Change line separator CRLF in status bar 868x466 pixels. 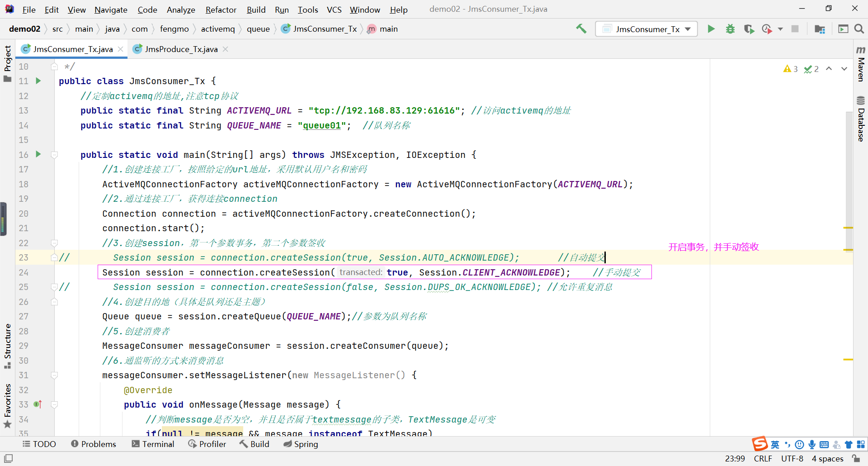point(763,458)
